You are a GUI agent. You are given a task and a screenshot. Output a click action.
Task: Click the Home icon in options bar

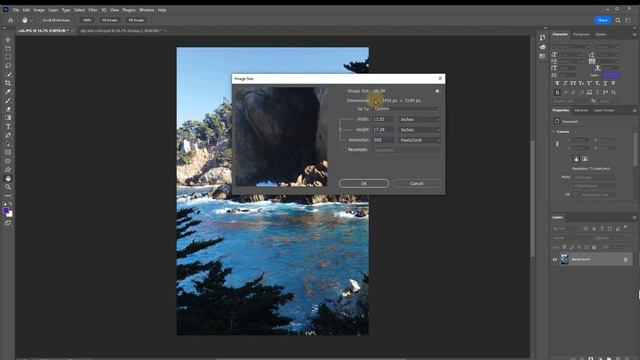pyautogui.click(x=11, y=20)
